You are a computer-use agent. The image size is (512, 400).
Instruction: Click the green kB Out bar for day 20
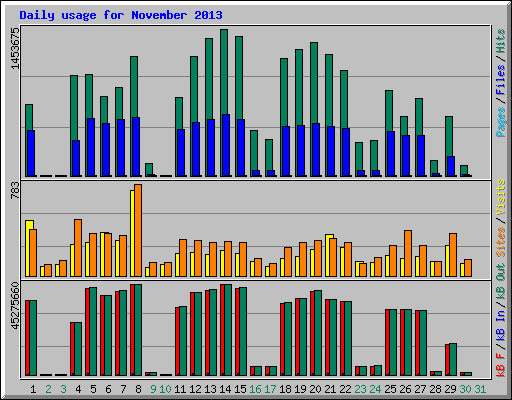pyautogui.click(x=318, y=333)
